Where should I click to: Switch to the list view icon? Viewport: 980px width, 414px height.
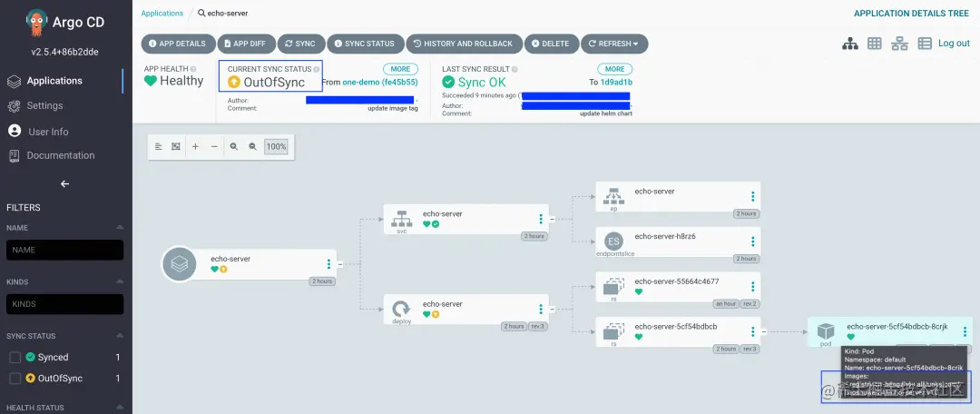[925, 44]
